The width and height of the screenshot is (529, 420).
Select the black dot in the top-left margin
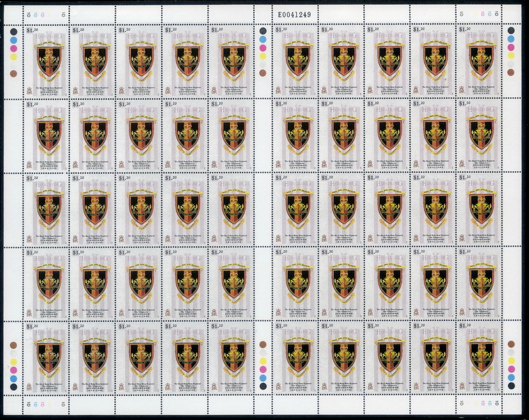14,32
